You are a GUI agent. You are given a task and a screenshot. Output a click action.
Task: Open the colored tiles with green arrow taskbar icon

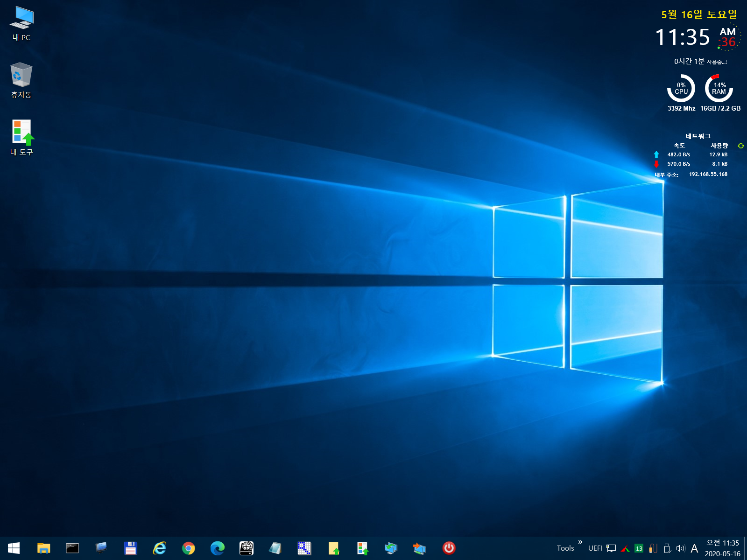(362, 548)
